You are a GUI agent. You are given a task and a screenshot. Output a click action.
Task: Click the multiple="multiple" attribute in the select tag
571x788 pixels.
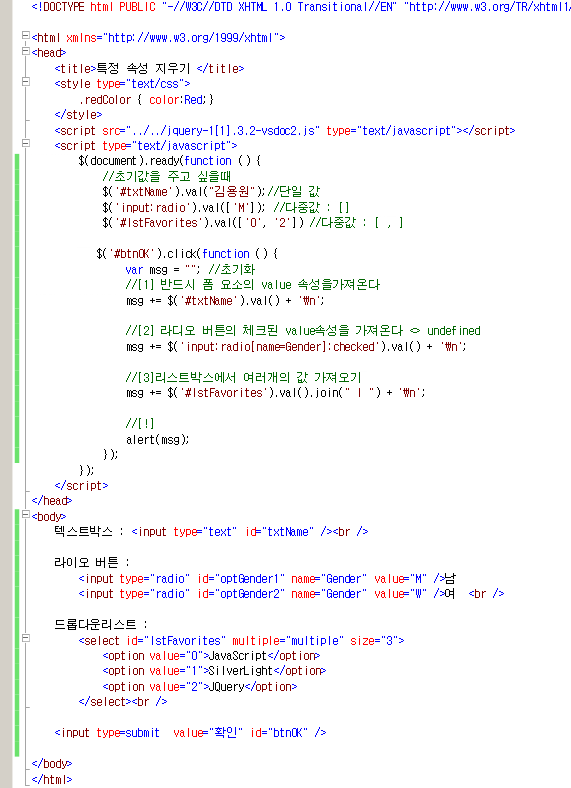coord(288,641)
